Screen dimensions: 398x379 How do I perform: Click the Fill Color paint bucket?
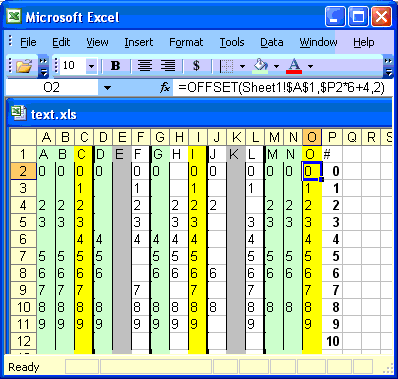(x=261, y=66)
